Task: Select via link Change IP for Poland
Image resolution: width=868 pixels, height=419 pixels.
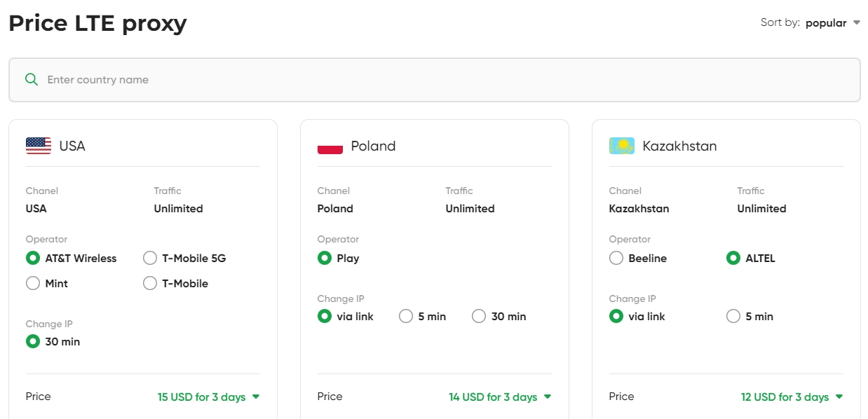Action: (346, 316)
